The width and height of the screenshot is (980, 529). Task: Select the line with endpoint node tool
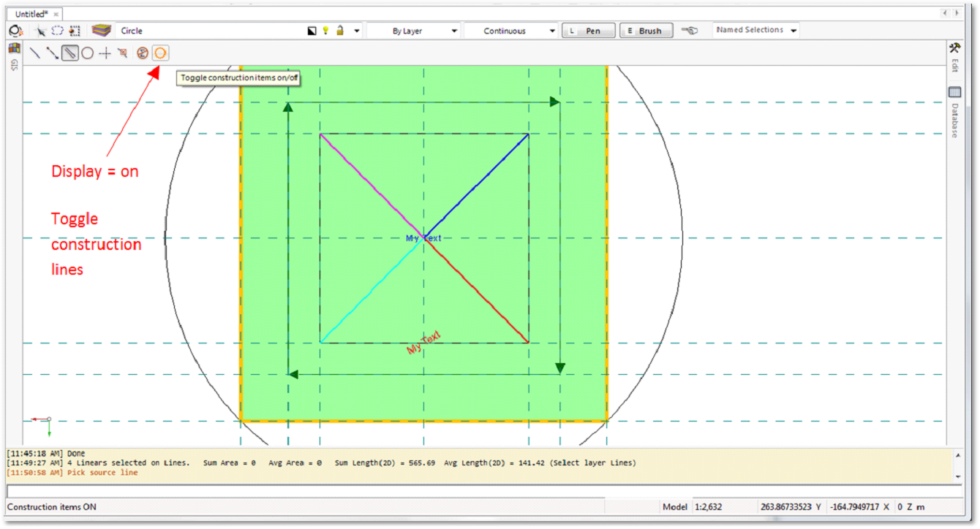52,53
